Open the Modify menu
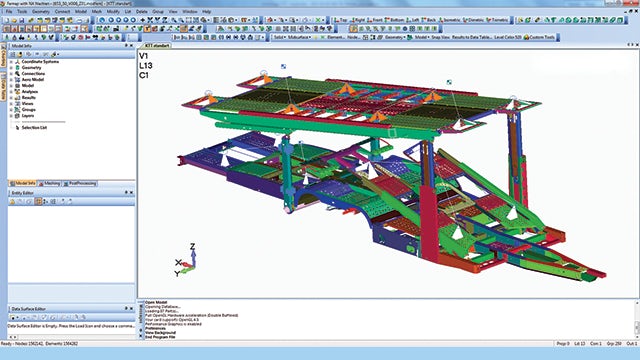 tap(113, 11)
